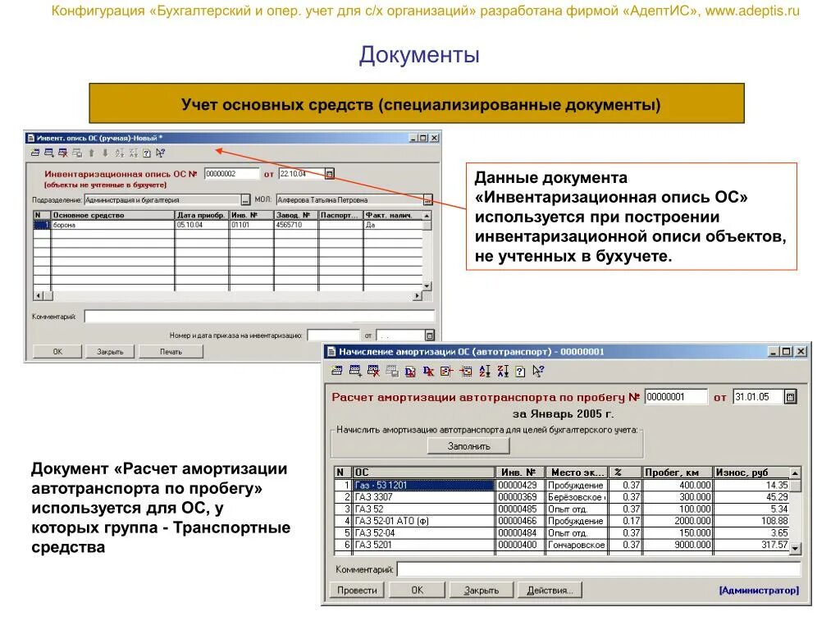Click the delete row icon in the toolbar
The width and height of the screenshot is (840, 630).
click(62, 154)
